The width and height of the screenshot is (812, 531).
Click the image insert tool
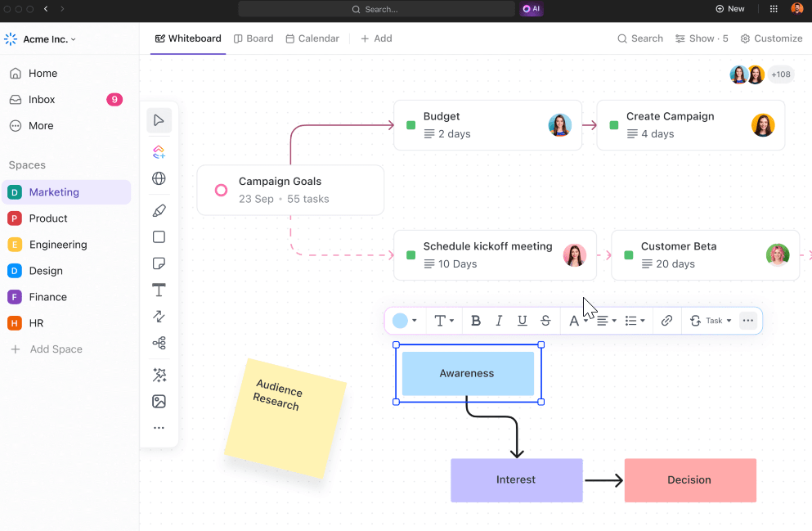coord(159,402)
